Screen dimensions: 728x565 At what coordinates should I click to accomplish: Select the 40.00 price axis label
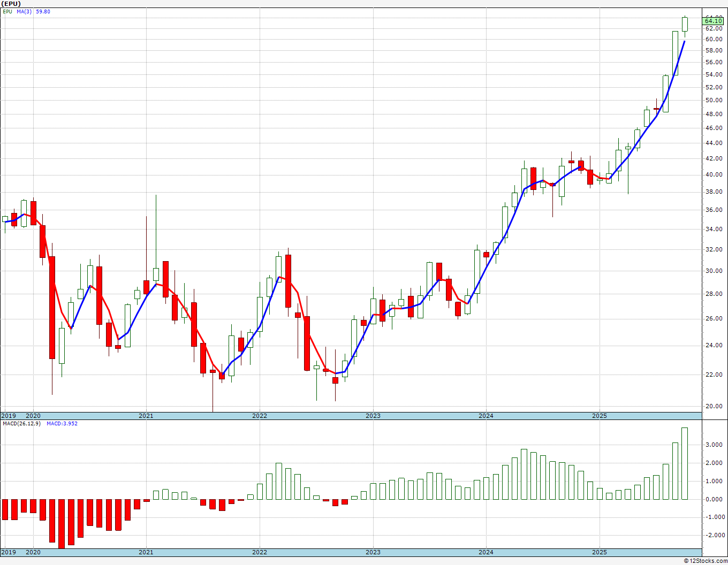(x=714, y=175)
